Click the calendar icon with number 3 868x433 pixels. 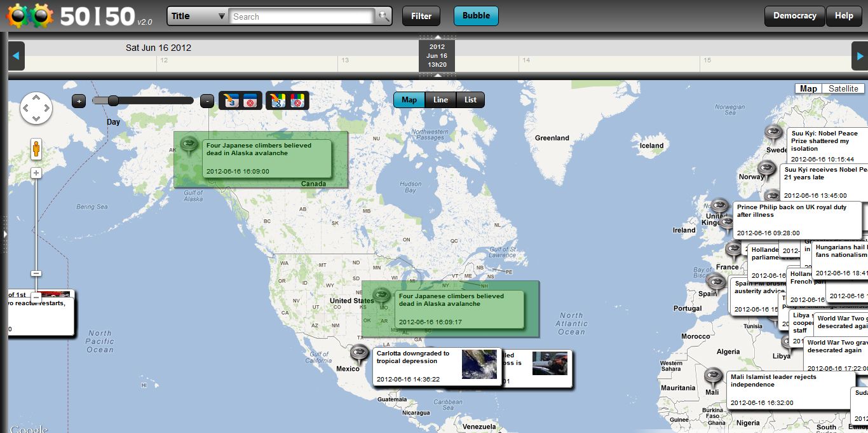(231, 100)
